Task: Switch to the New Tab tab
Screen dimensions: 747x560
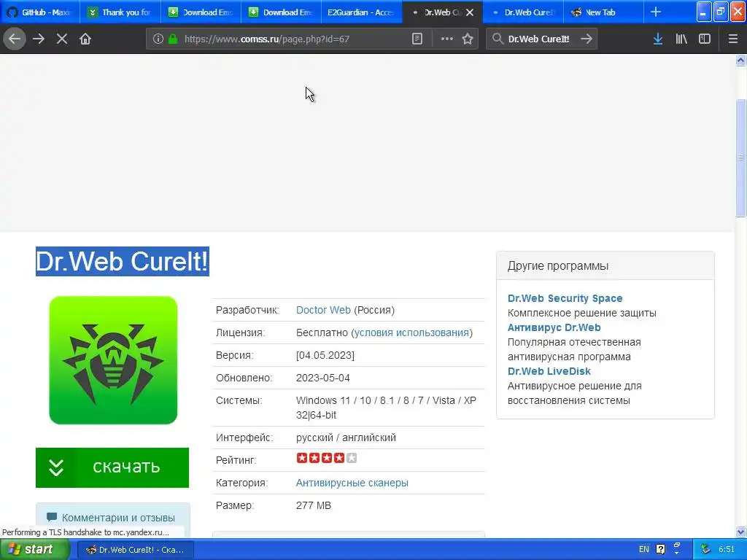Action: 603,12
